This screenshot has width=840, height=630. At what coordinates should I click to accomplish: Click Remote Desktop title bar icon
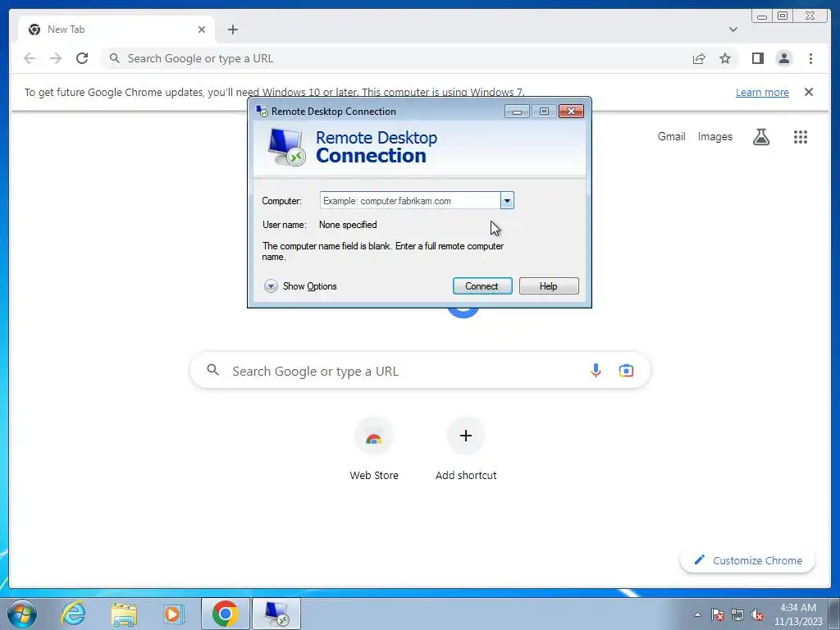pos(262,112)
